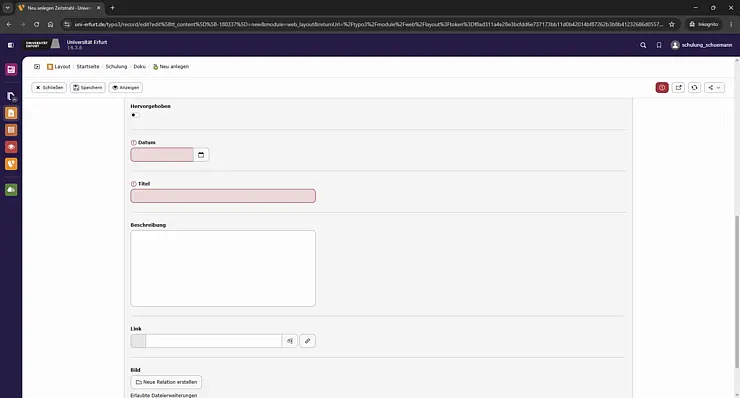Click the Erlaubte Dateierweiterungen text
The image size is (740, 398).
164,395
